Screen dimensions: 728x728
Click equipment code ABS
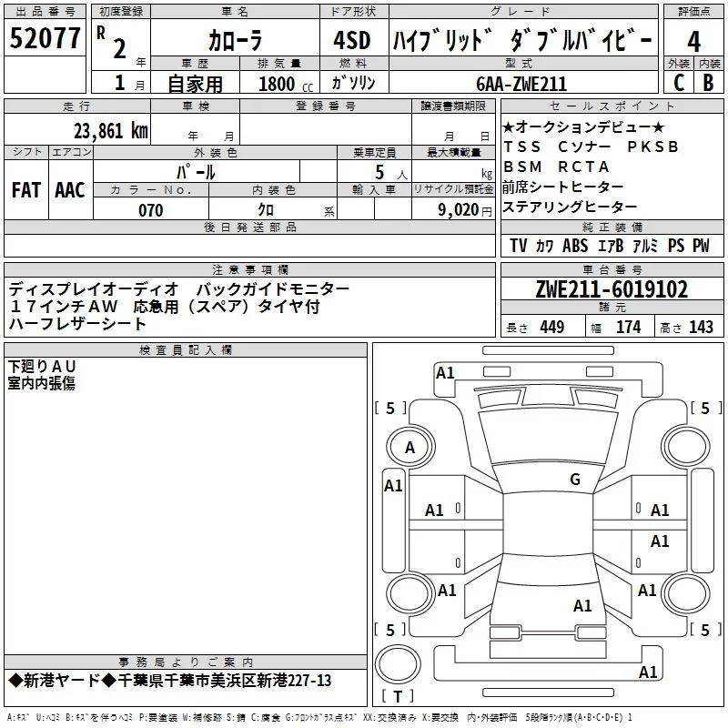575,246
